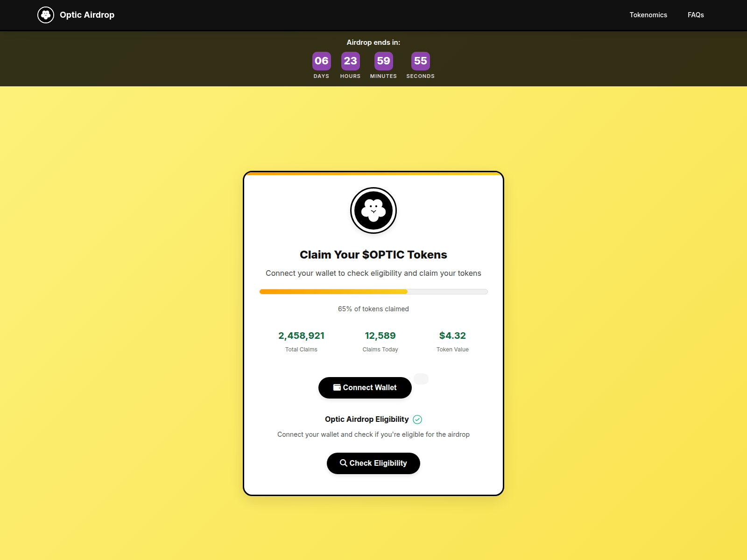This screenshot has height=560, width=747.
Task: Click the green eligibility checkmark icon
Action: pyautogui.click(x=417, y=419)
